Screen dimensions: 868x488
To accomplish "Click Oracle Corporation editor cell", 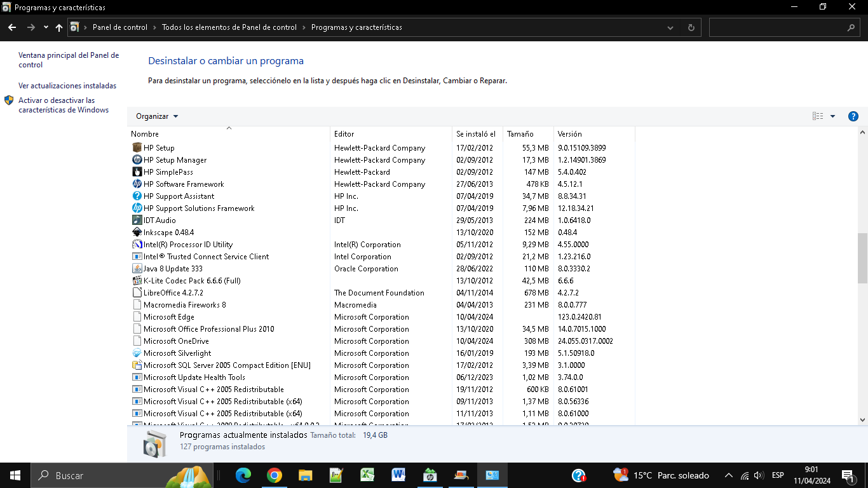I will (366, 268).
